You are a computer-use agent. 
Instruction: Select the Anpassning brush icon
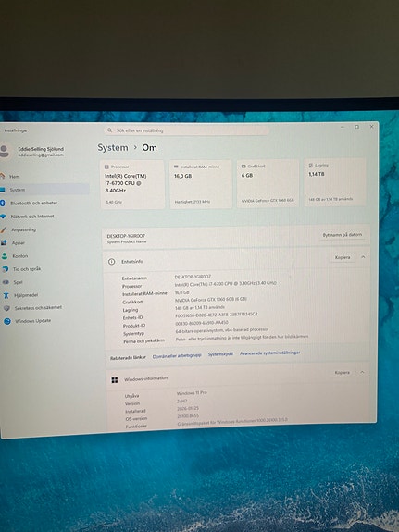(x=4, y=229)
